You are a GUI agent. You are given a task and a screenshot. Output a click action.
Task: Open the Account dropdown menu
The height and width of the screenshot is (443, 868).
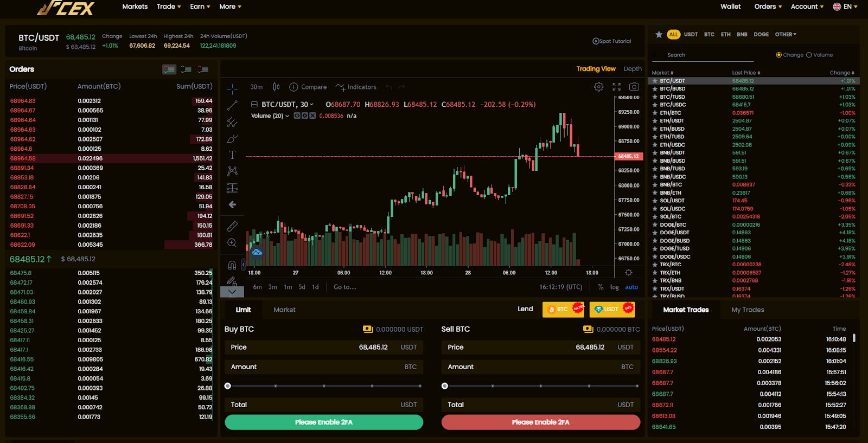(x=807, y=7)
